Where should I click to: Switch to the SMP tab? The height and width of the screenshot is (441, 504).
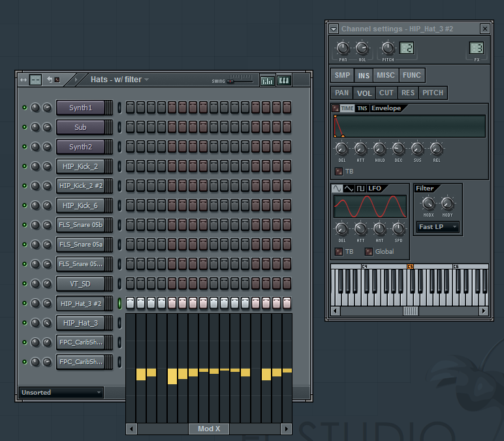coord(342,75)
